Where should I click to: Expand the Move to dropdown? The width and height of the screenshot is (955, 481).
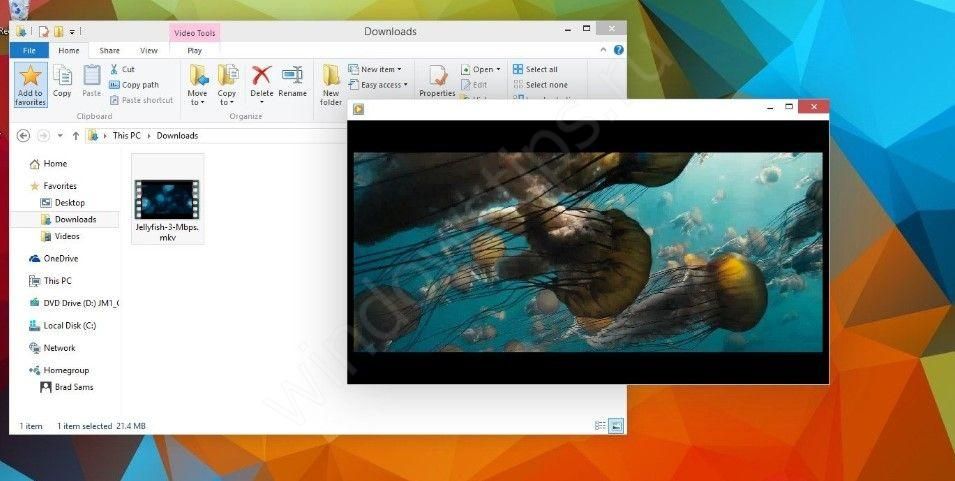pos(198,101)
